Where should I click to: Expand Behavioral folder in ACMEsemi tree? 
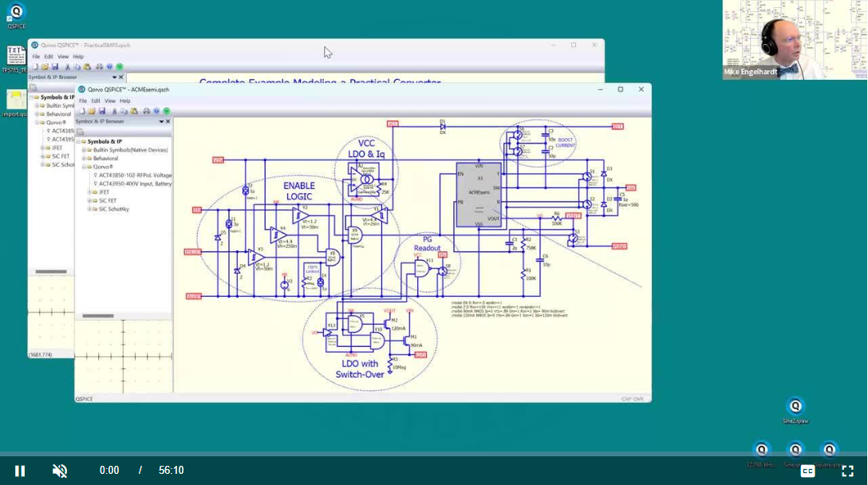[x=84, y=159]
